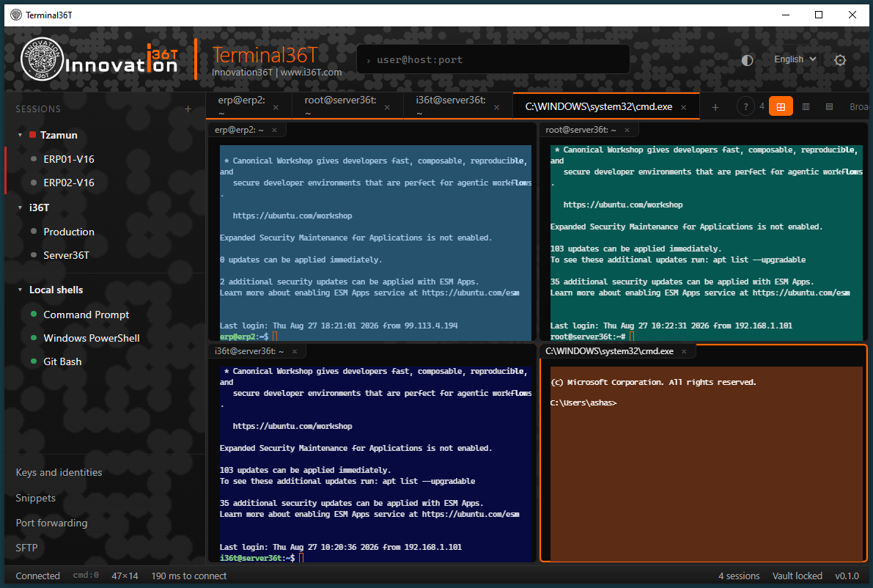
Task: Open settings with the gear icon
Action: pyautogui.click(x=840, y=60)
